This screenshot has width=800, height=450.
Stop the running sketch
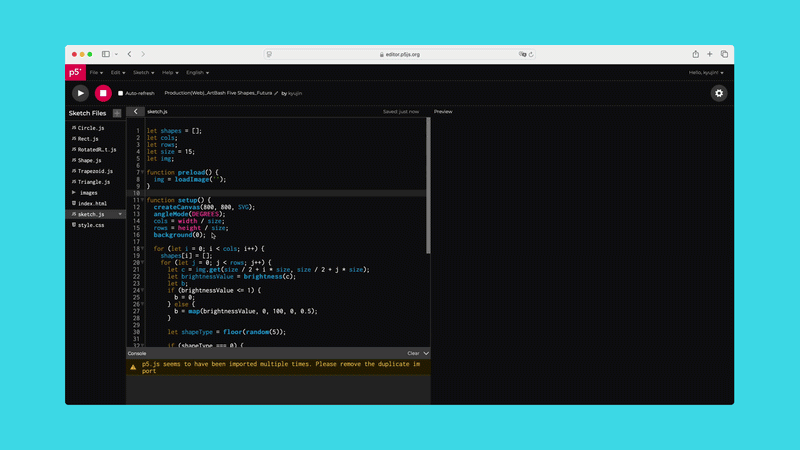point(103,93)
